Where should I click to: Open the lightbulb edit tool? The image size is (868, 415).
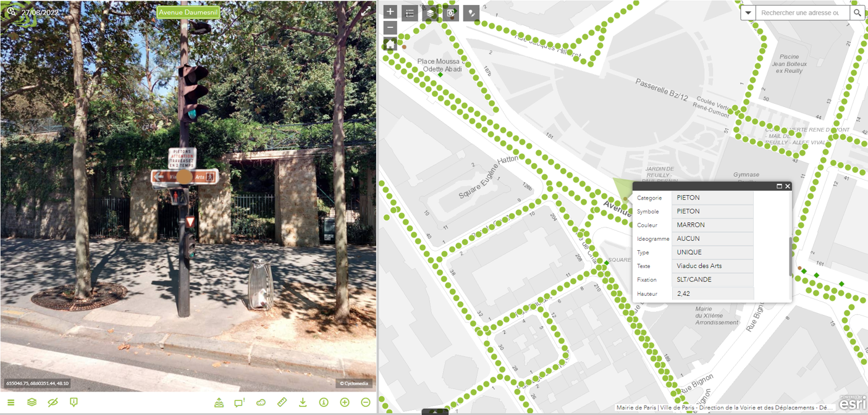471,13
